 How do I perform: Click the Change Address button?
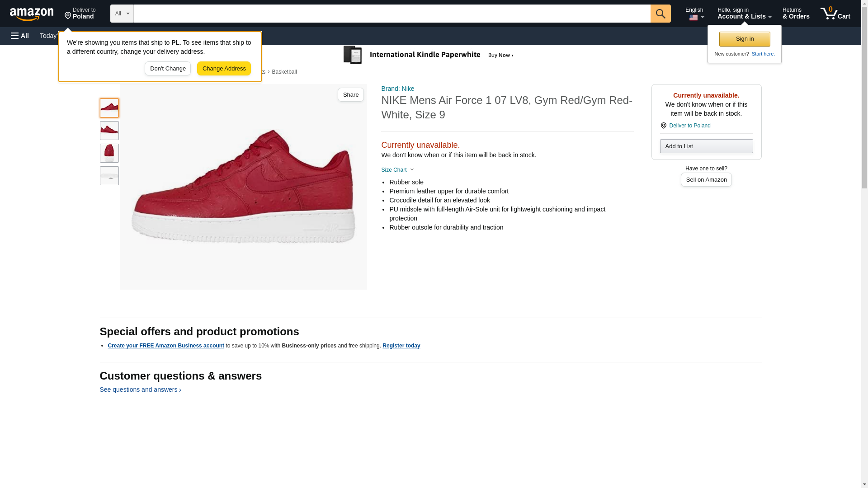point(224,69)
